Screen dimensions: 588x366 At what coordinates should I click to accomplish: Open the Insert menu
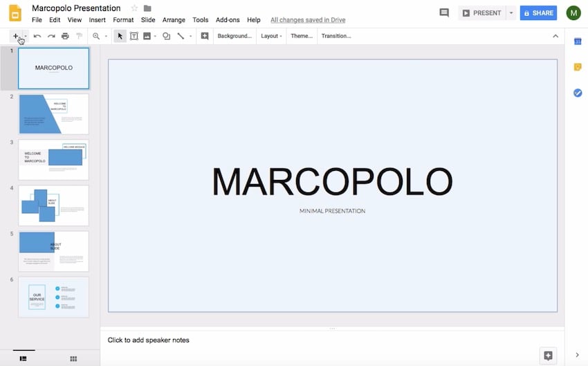tap(98, 20)
